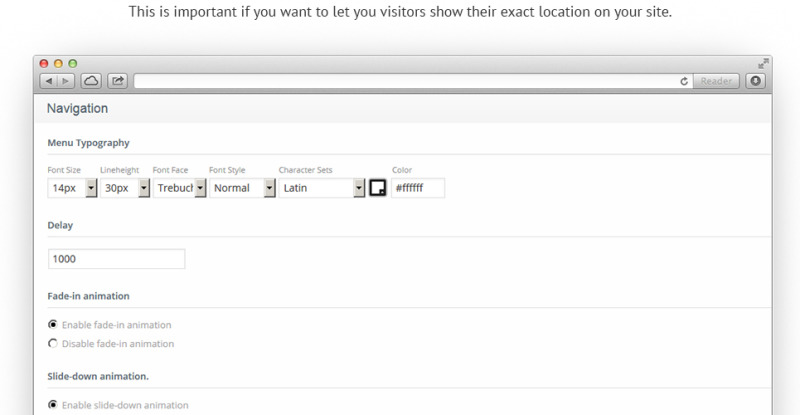Screen dimensions: 800x415
Task: Click the menu color swatch
Action: (x=378, y=188)
